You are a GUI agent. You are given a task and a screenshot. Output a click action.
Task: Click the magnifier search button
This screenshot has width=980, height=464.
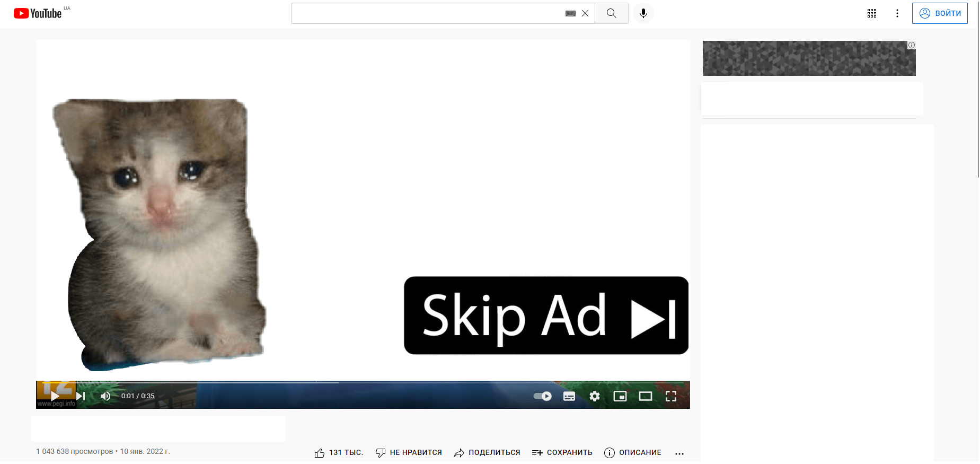pos(611,13)
